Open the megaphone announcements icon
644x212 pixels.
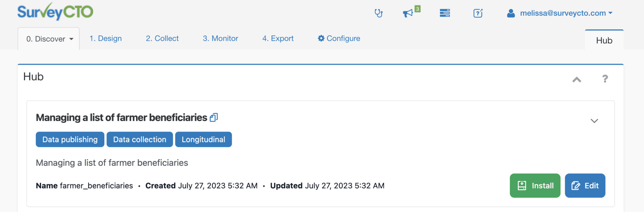tap(408, 13)
